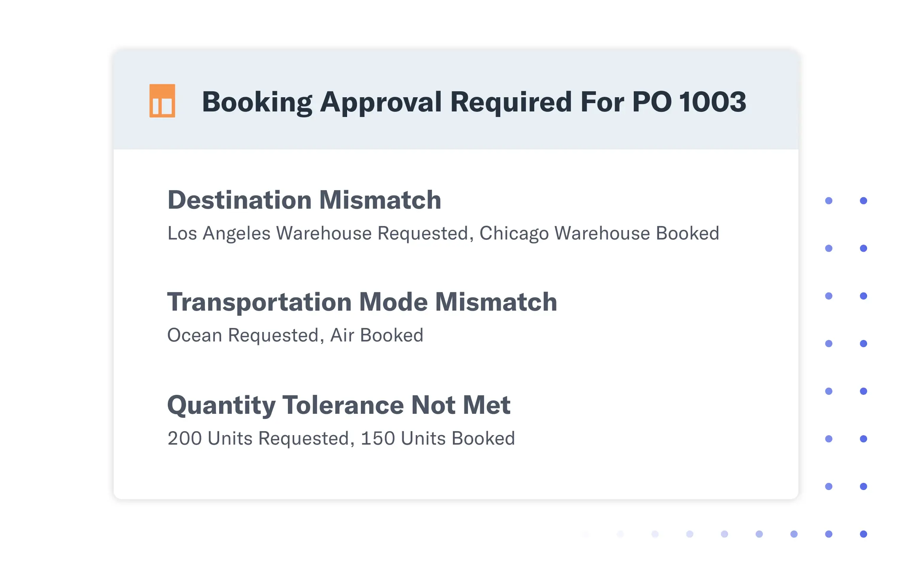Click the top-left dot of the dot grid
Image resolution: width=924 pixels, height=562 pixels.
[x=828, y=201]
